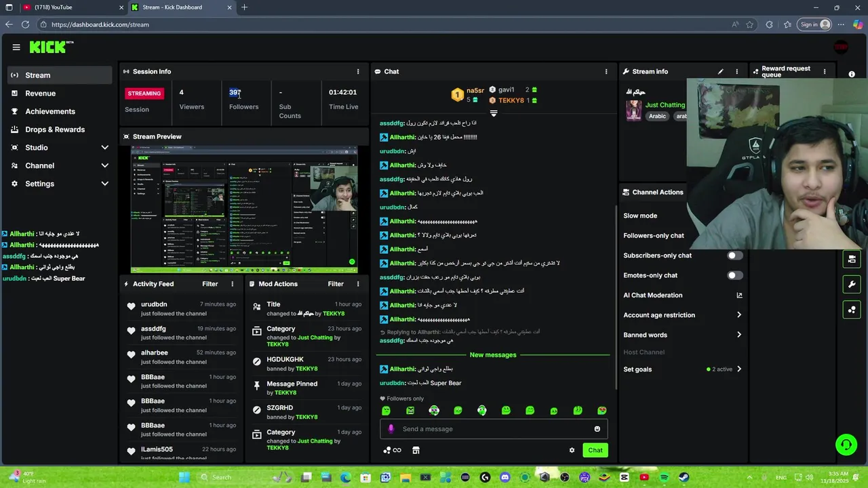Click the wrench tool button on the right rail
Viewport: 868px width, 488px height.
(852, 284)
